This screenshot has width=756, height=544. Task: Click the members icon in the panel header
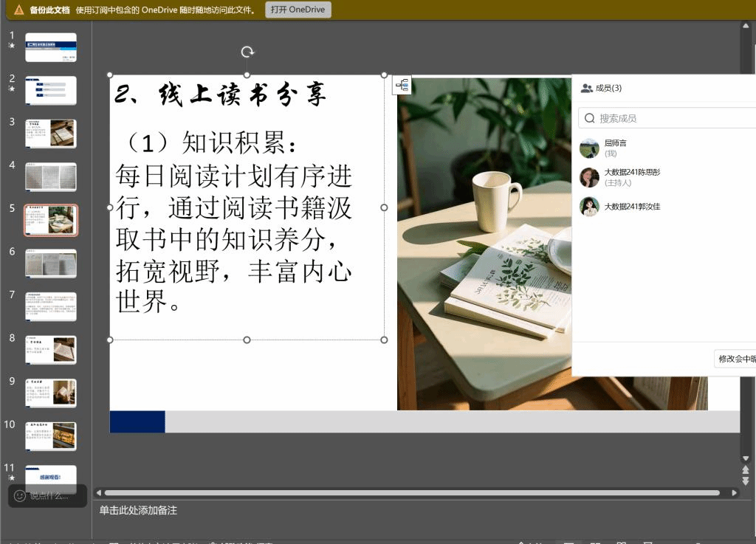tap(587, 88)
